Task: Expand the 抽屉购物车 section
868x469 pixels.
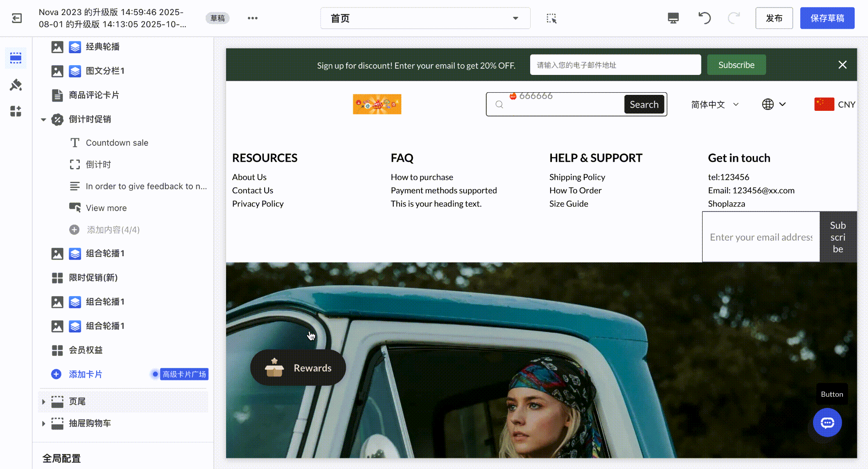Action: (43, 423)
